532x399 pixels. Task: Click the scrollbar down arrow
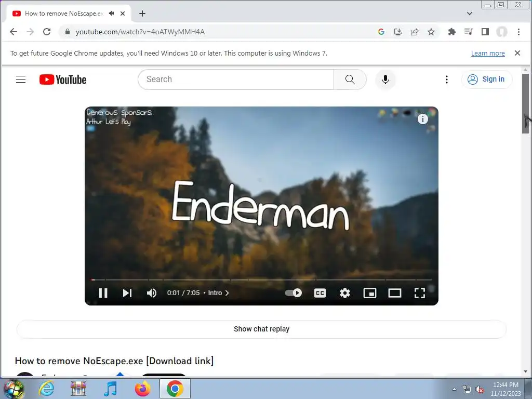click(x=525, y=371)
